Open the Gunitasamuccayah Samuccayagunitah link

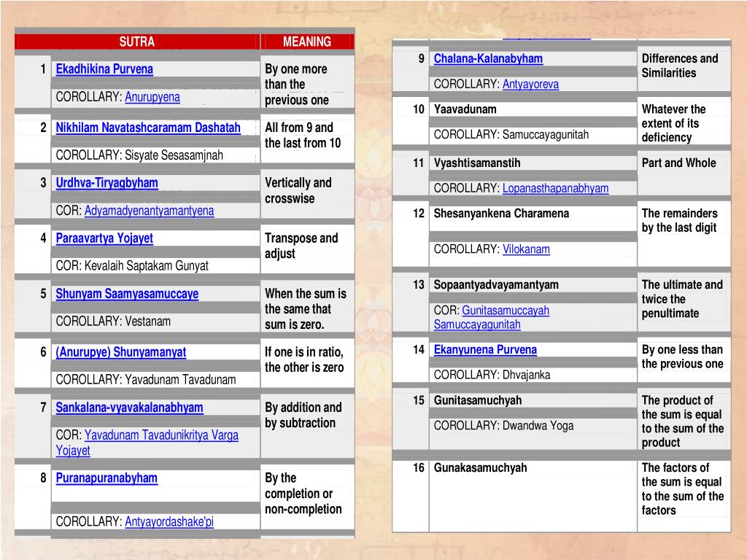(491, 317)
